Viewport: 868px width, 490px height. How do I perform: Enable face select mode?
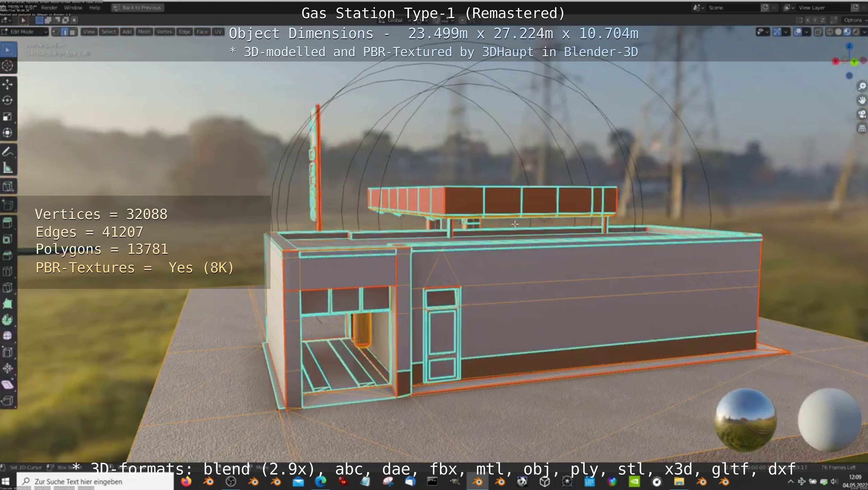pos(73,32)
